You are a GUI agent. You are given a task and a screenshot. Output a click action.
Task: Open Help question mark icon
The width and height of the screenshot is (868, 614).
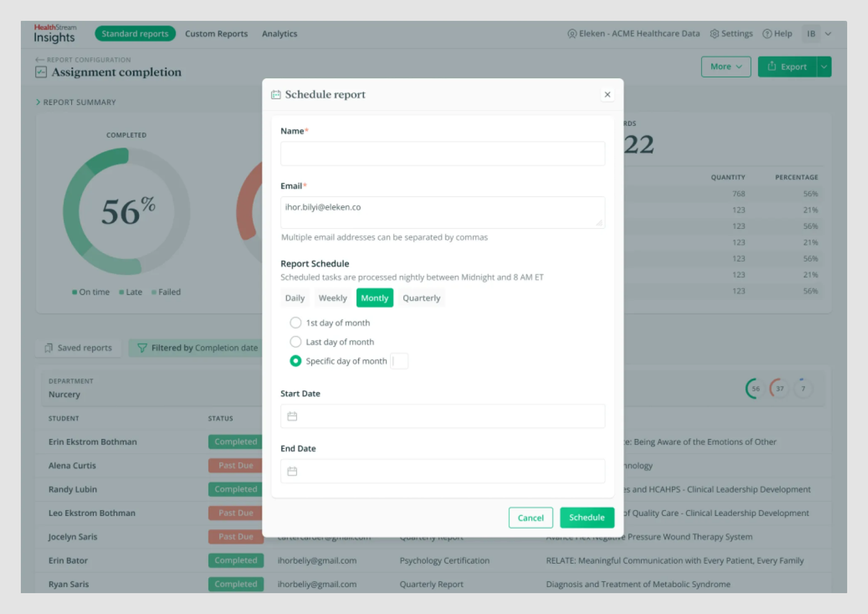(767, 33)
